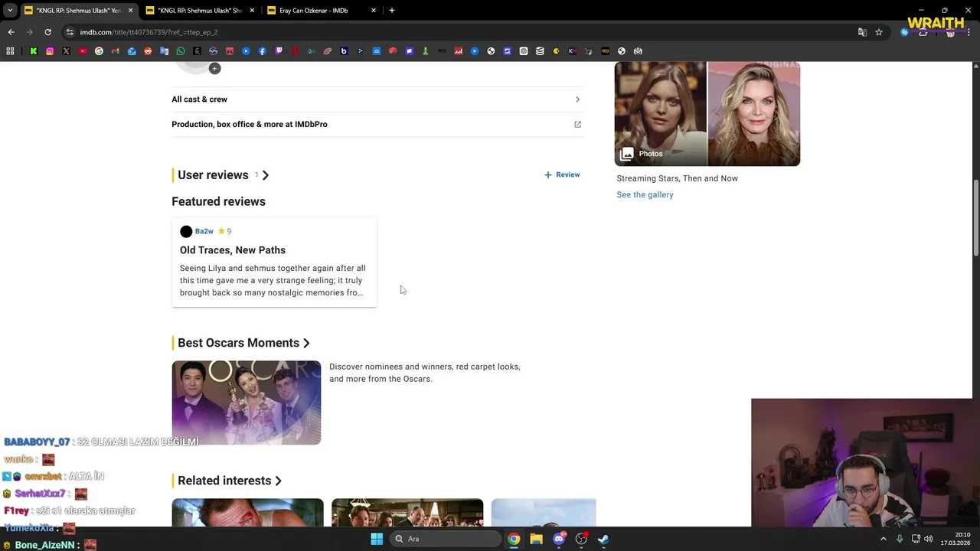Open Steam from the taskbar
This screenshot has width=980, height=551.
(603, 539)
